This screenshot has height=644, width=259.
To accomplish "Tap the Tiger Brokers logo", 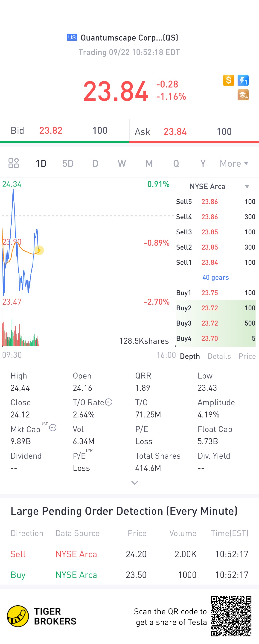I will (17, 616).
